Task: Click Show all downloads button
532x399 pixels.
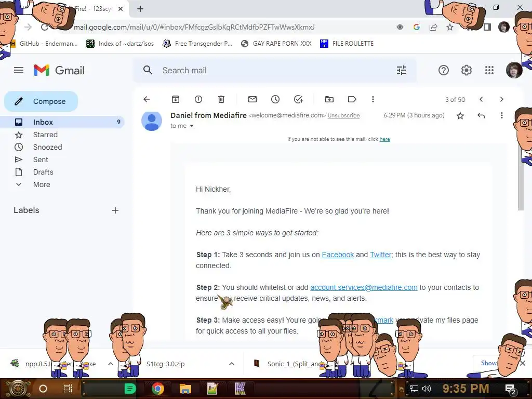Action: (488, 363)
